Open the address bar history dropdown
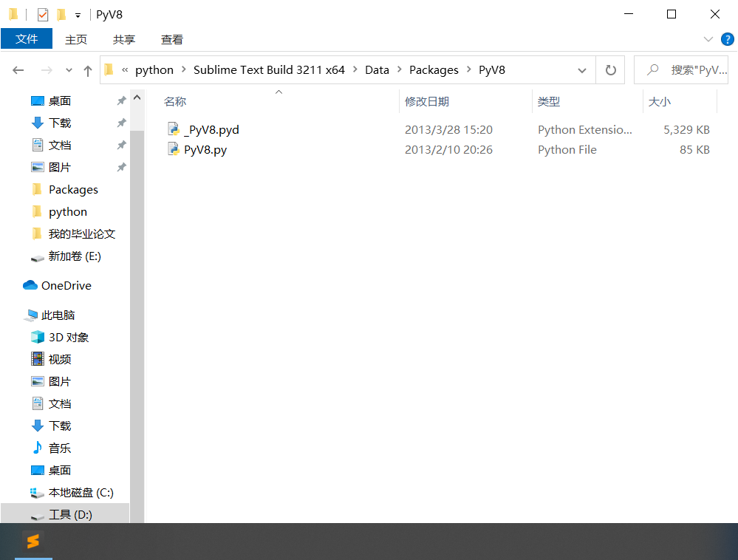Image resolution: width=738 pixels, height=560 pixels. pos(581,70)
